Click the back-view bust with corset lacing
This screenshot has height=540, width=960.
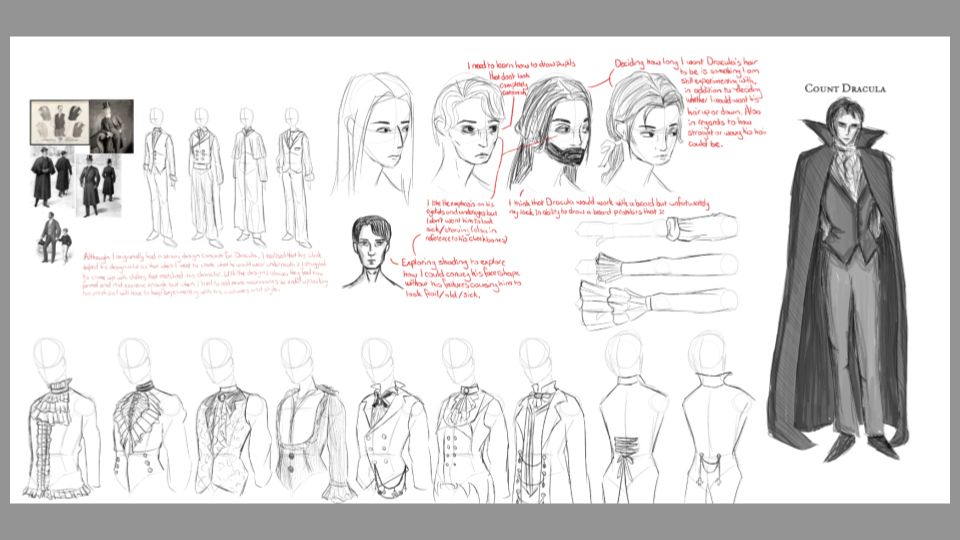point(631,418)
